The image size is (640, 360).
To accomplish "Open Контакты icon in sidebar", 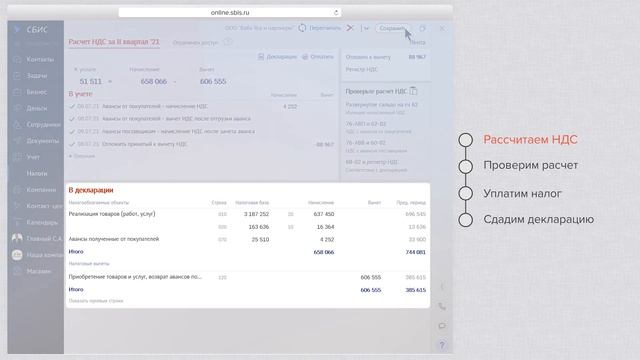I will coord(17,60).
